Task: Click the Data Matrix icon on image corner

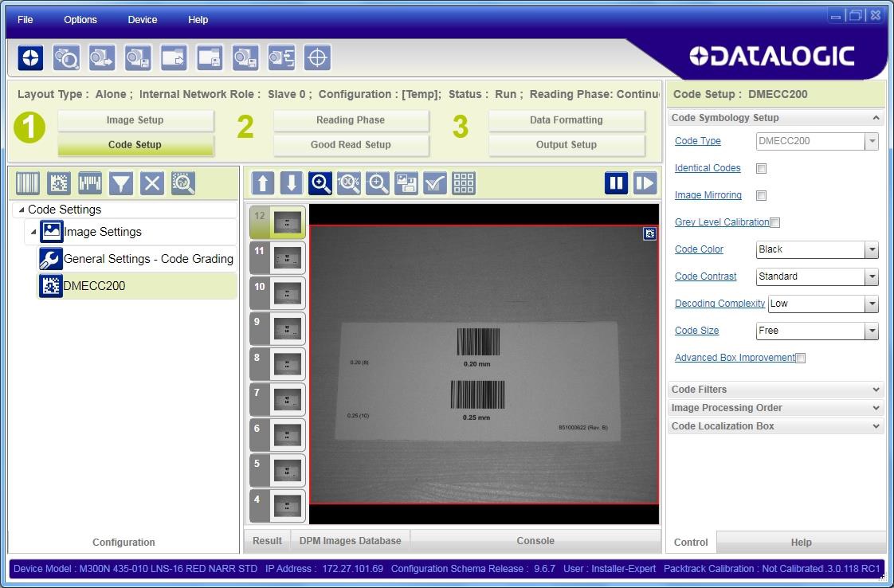Action: (649, 233)
